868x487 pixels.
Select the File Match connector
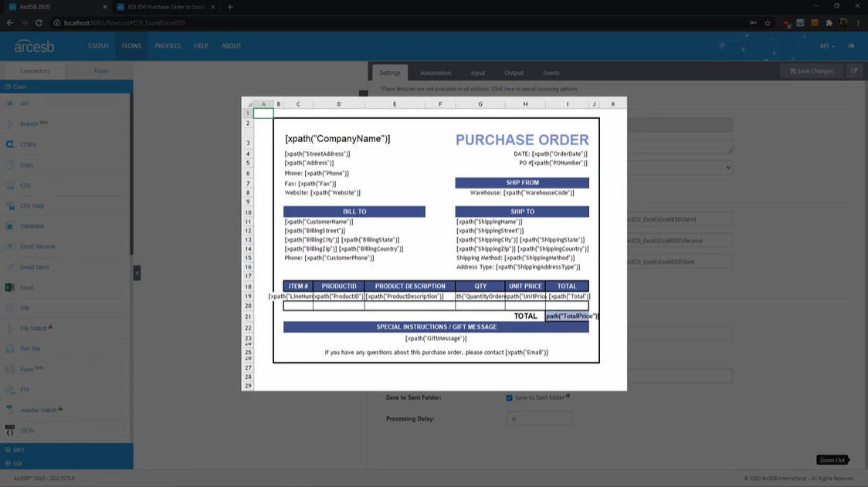pyautogui.click(x=33, y=329)
